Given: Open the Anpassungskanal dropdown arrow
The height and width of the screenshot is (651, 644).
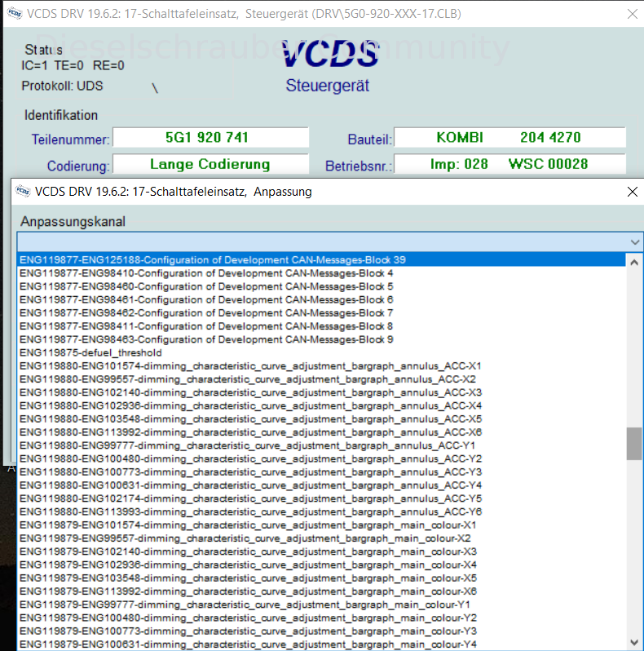Looking at the screenshot, I should (x=634, y=242).
